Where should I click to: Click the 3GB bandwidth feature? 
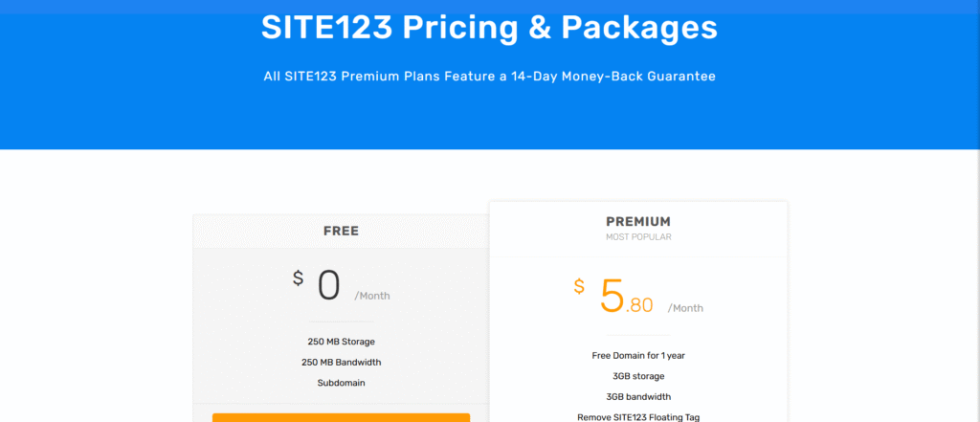pyautogui.click(x=638, y=396)
